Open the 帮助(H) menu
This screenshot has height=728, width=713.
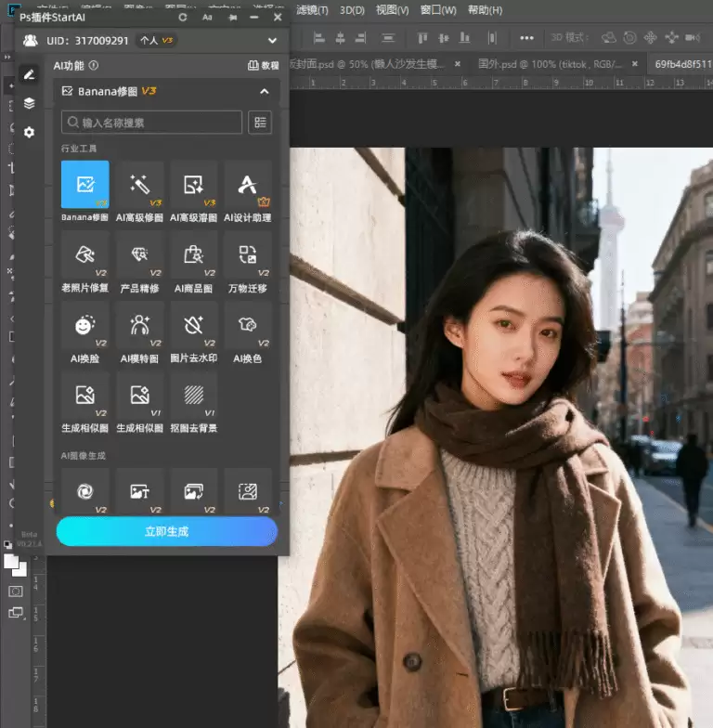[x=485, y=9]
